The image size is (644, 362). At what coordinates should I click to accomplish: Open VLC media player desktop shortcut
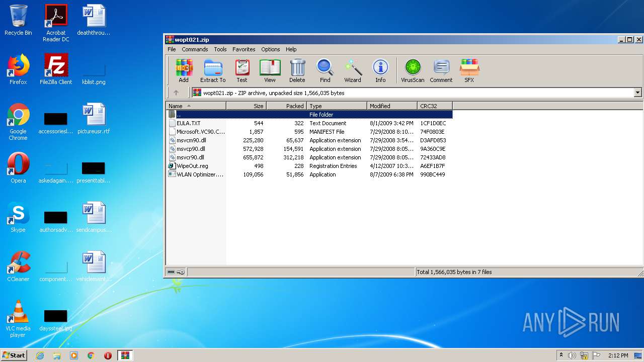point(18,319)
